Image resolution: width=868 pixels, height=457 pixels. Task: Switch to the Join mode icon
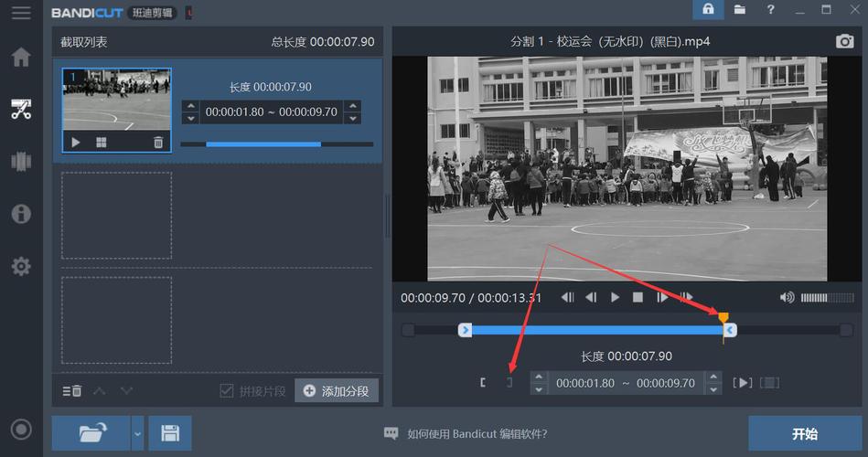(x=21, y=161)
